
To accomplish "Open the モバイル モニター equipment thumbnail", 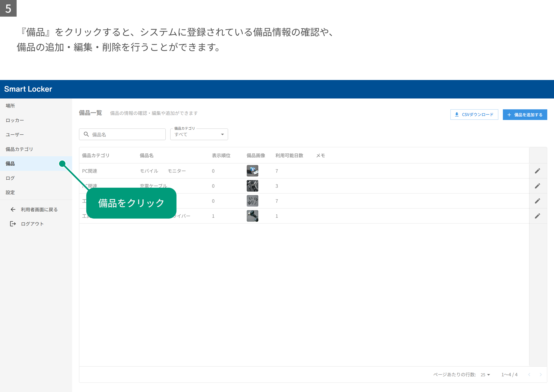I will (252, 171).
